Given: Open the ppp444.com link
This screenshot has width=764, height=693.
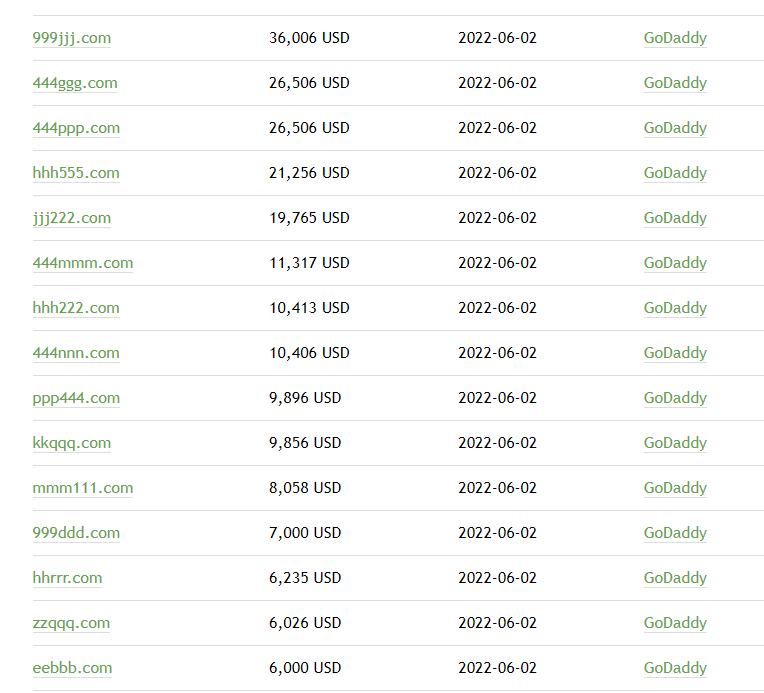Looking at the screenshot, I should click(75, 398).
